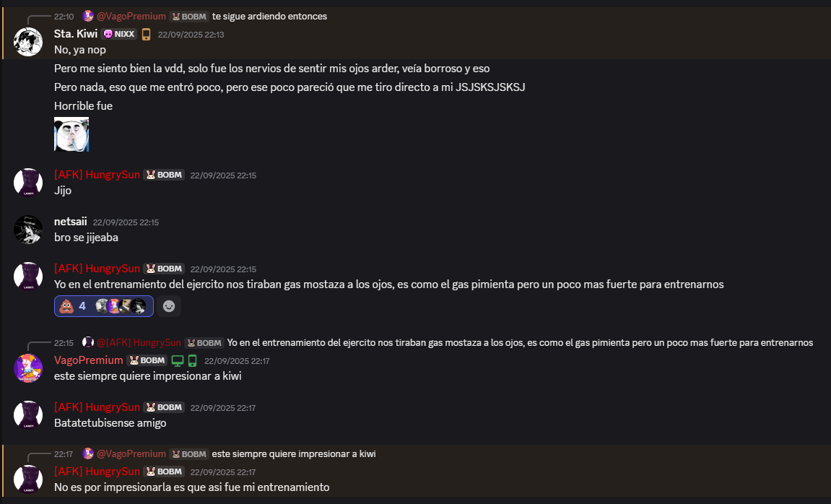
Task: Click VagoPremium's green mobile status icon
Action: tap(192, 361)
